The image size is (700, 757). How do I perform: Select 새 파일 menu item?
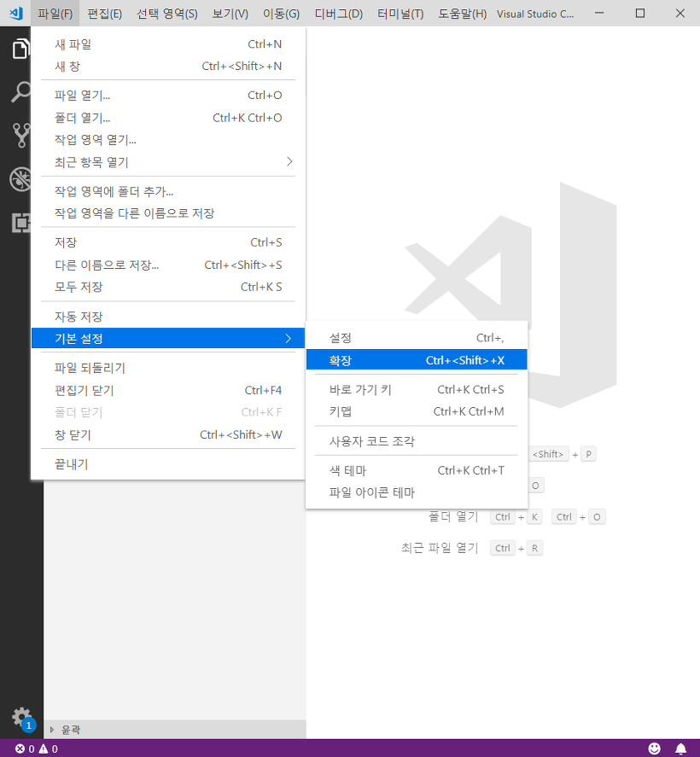click(x=168, y=44)
